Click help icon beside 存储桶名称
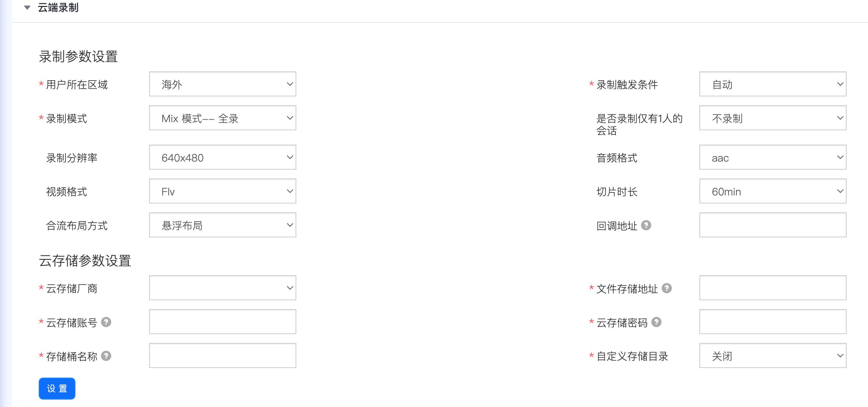Image resolution: width=868 pixels, height=407 pixels. [106, 356]
